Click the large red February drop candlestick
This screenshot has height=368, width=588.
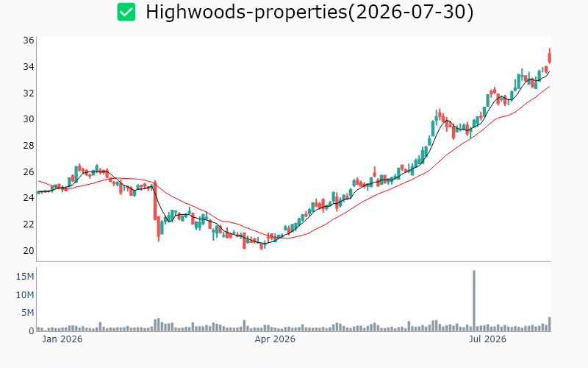155,201
